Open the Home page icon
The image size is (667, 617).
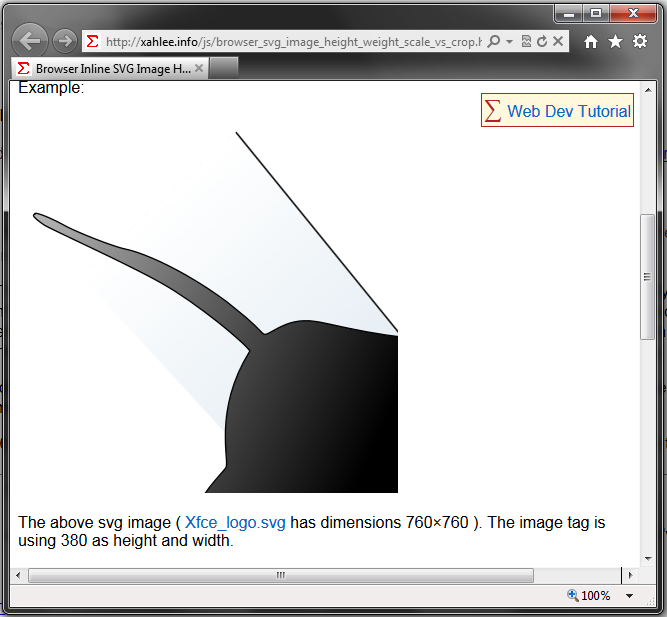point(590,41)
